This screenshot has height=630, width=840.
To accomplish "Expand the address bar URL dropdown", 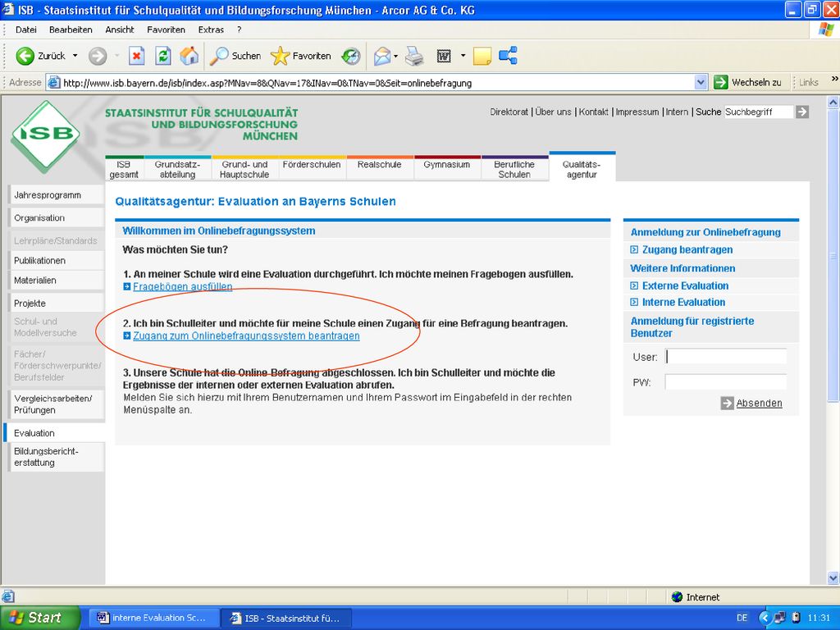I will (x=701, y=83).
